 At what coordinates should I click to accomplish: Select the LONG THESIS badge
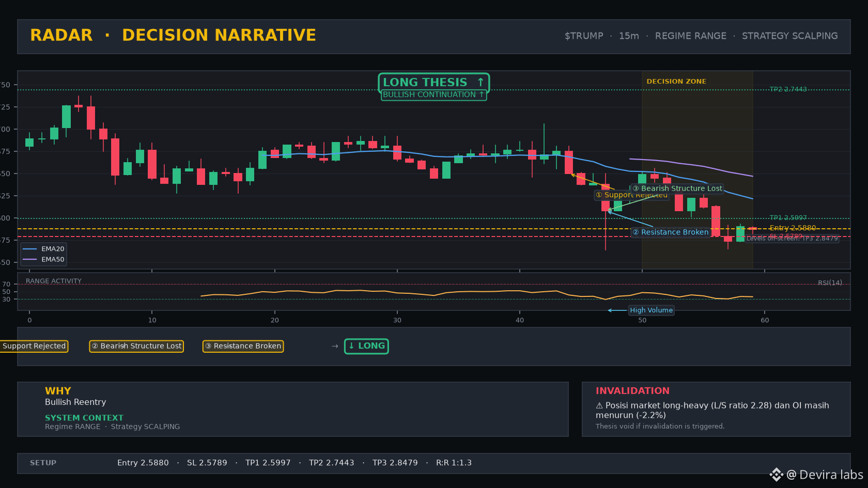tap(433, 82)
